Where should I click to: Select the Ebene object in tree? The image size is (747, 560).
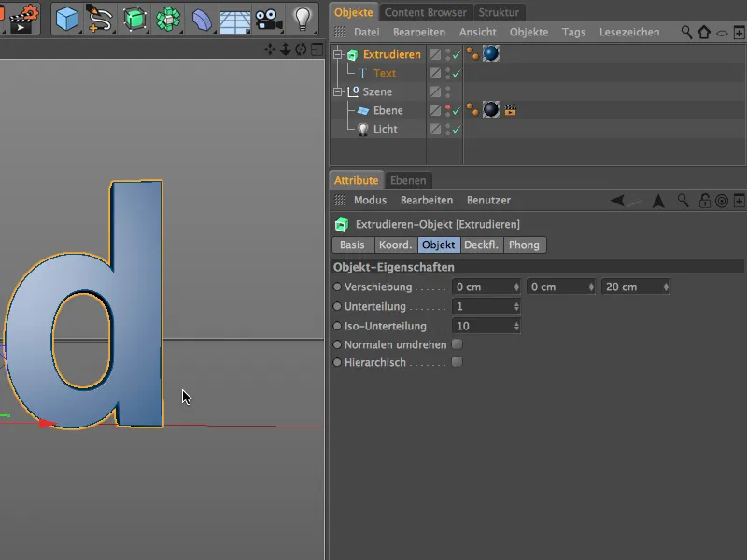click(388, 110)
